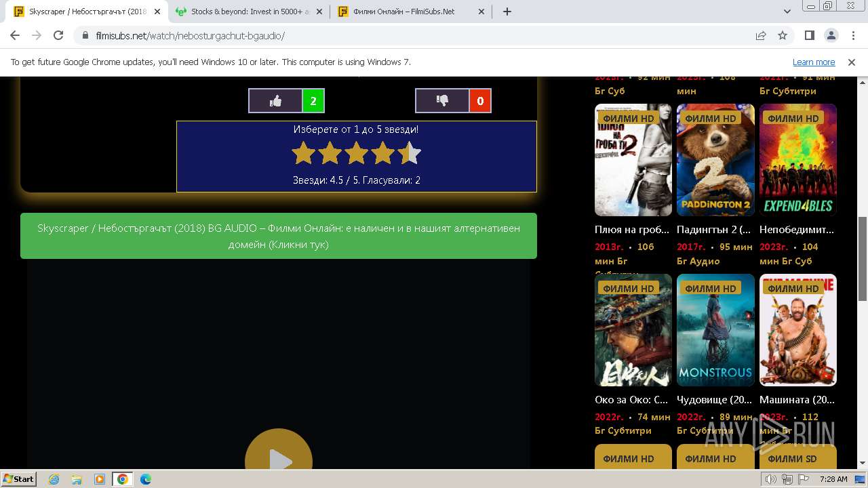Share this page from address bar
868x488 pixels.
(761, 35)
